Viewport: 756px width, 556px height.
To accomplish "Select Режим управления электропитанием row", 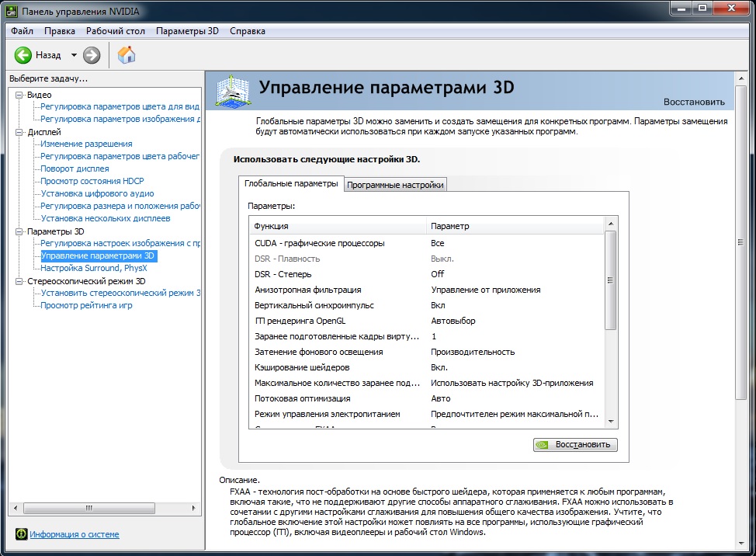I will click(426, 414).
